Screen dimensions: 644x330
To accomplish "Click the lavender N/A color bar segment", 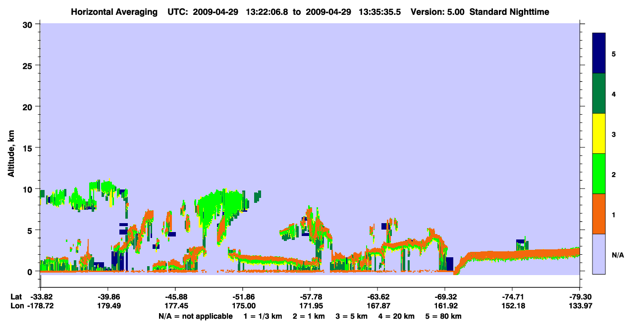I will pos(599,254).
